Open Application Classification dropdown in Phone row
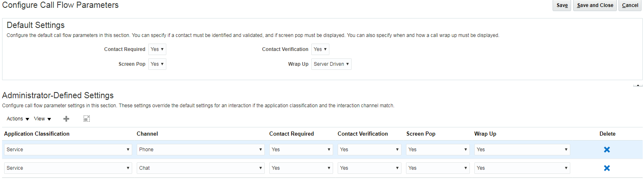 (68, 150)
